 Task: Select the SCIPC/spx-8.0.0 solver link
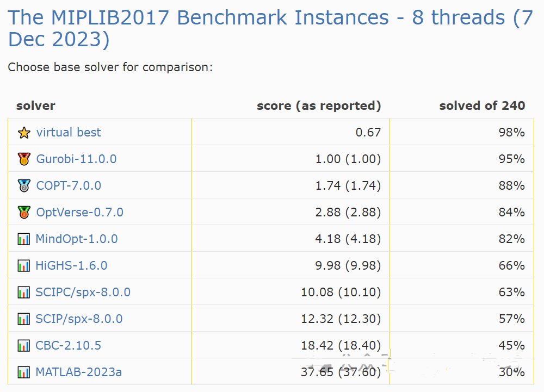click(x=83, y=293)
